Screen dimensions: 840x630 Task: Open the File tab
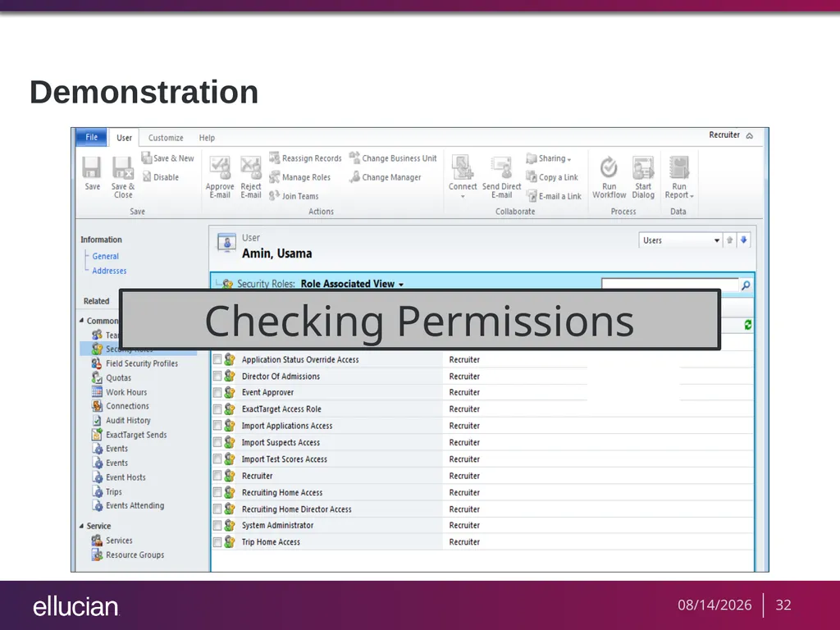click(92, 137)
